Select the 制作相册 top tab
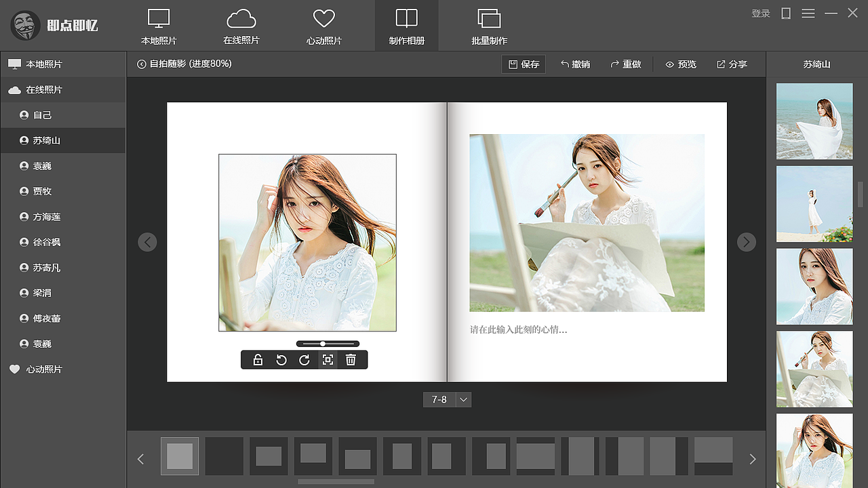 point(407,26)
